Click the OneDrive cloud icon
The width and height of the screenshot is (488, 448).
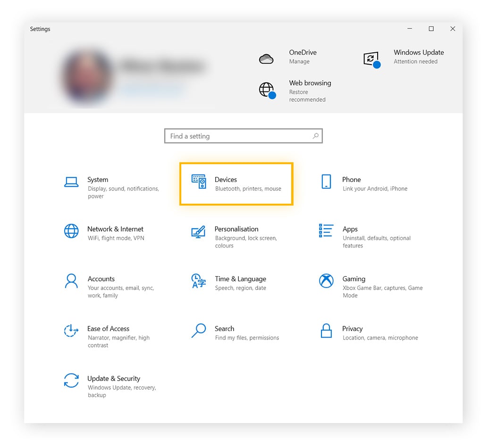(266, 58)
